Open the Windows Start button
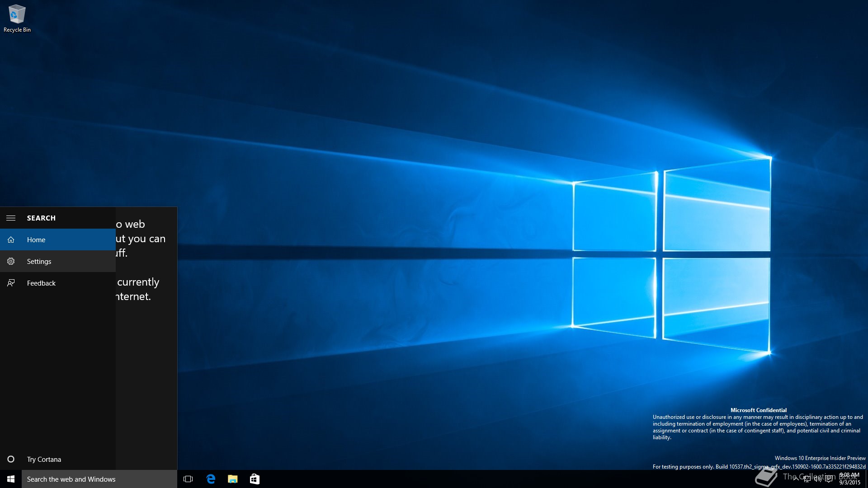Viewport: 868px width, 488px height. click(11, 479)
